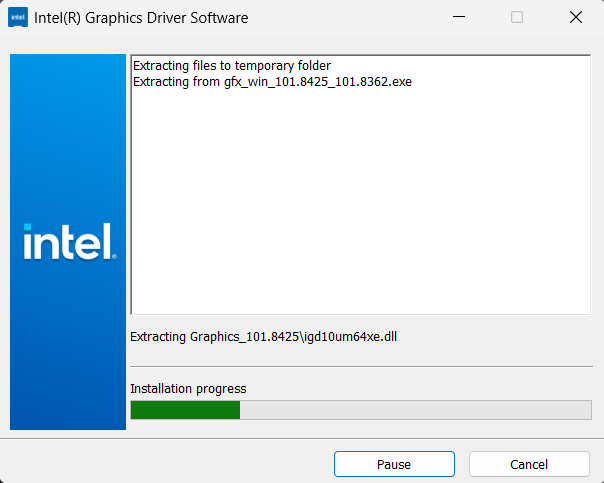Click the disabled maximize button
The height and width of the screenshot is (483, 604).
pyautogui.click(x=517, y=17)
